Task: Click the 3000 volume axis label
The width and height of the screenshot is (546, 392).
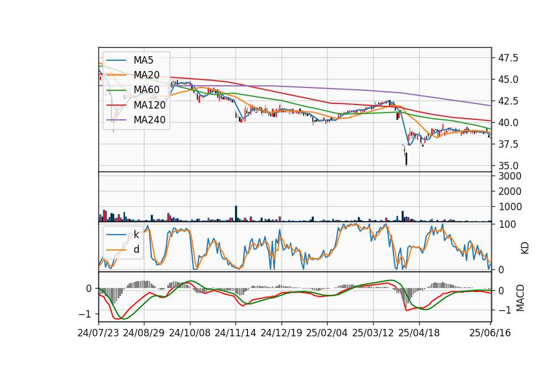Action: 510,176
